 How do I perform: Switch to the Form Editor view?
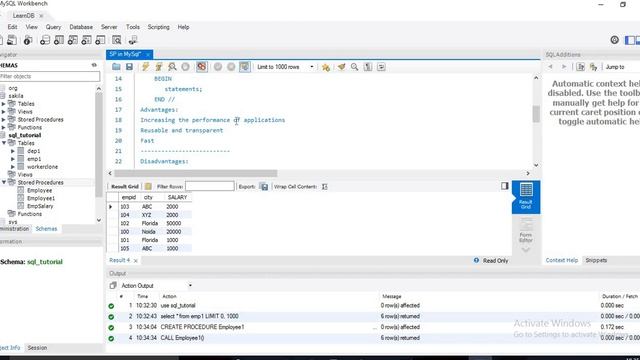coord(526,231)
